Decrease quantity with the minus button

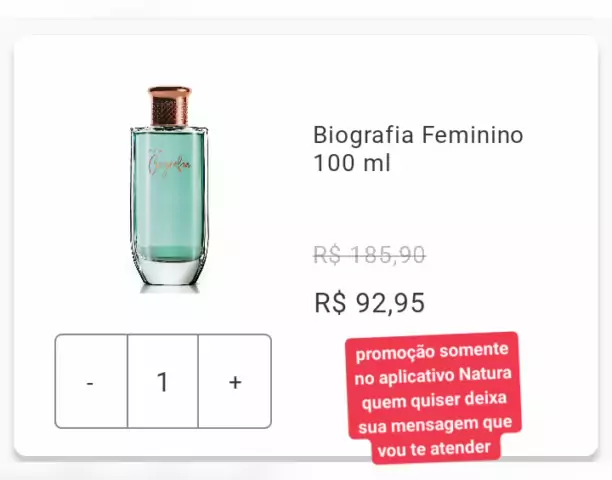pos(91,381)
